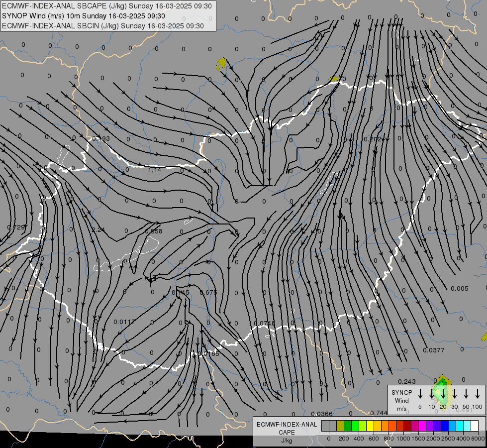This screenshot has width=487, height=448.
Task: Click the 800 tick label on CAPE scale
Action: (x=389, y=439)
